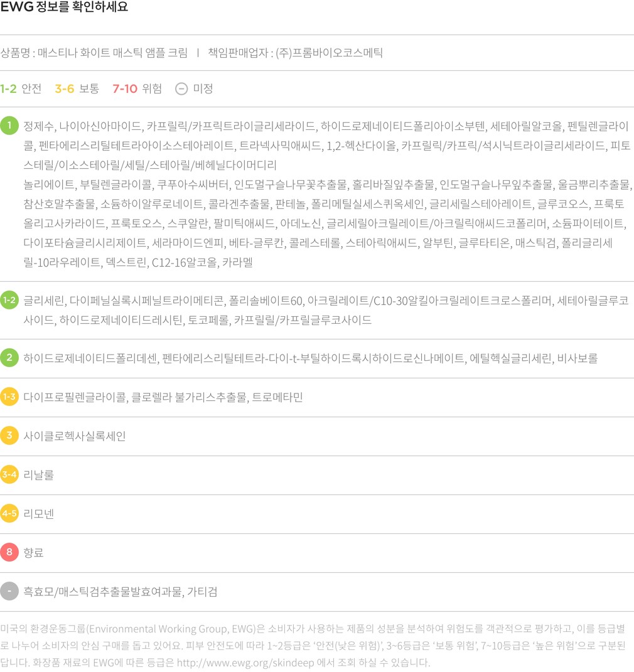The width and height of the screenshot is (634, 672).
Task: Click the green 1-2 grade badge
Action: (9, 300)
